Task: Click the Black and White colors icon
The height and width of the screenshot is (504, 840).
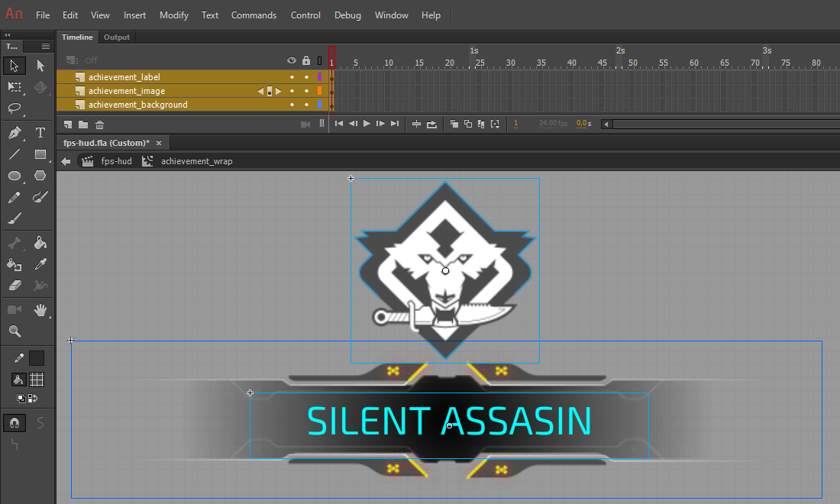Action: [x=21, y=398]
